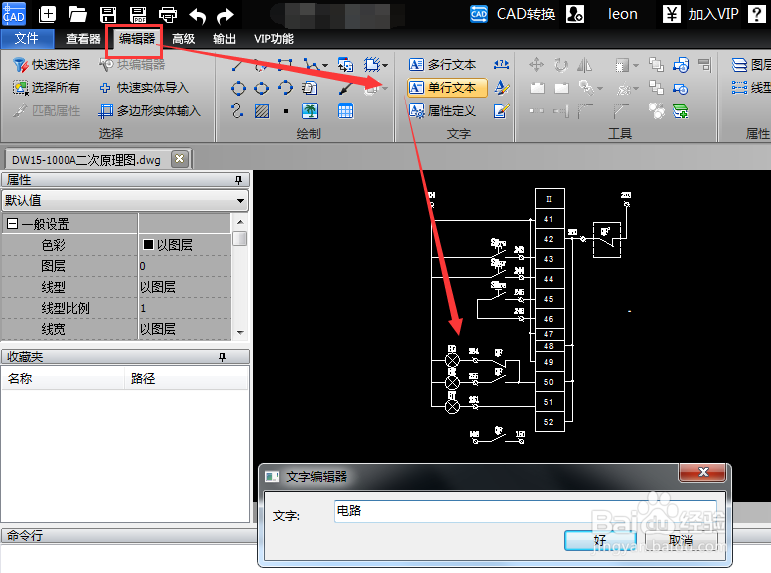Select the spline curve tool
This screenshot has width=771, height=573.
click(237, 111)
